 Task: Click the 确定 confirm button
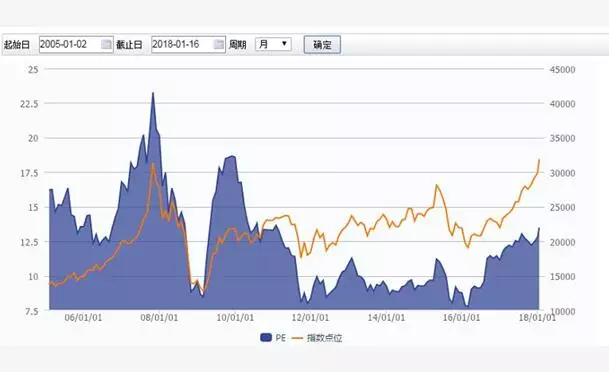(322, 45)
